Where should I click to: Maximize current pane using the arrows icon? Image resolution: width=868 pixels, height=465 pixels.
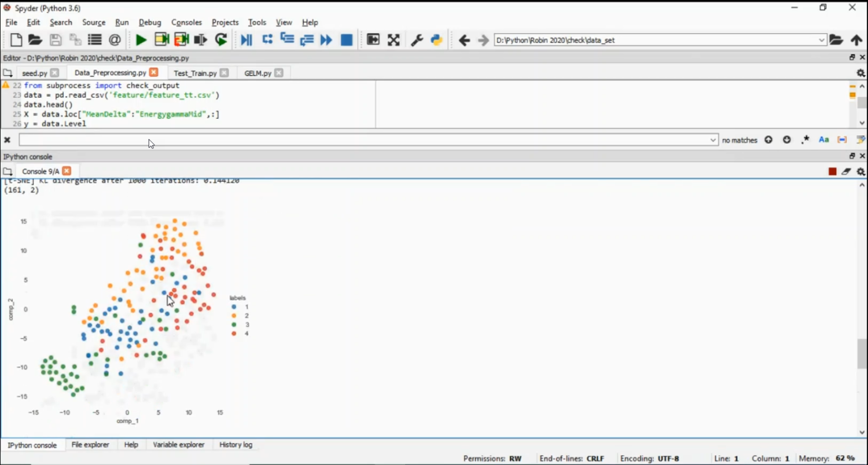pos(393,40)
